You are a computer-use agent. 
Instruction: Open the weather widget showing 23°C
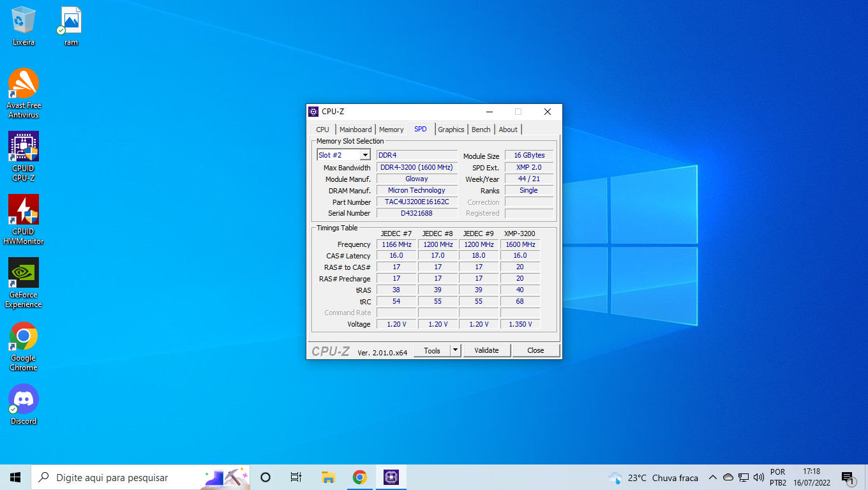(654, 477)
